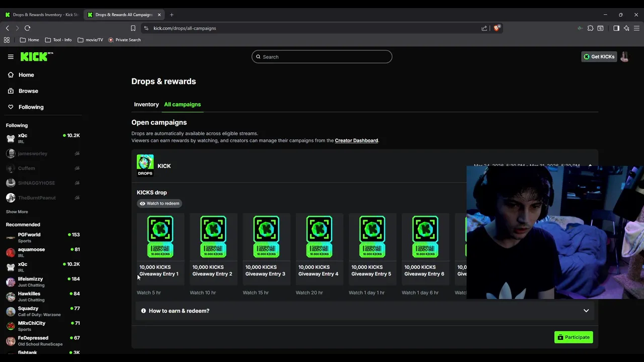
Task: Open the tab search icon
Action: click(x=600, y=28)
